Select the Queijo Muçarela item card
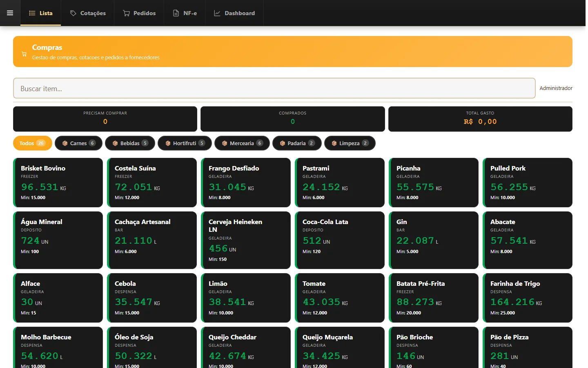The height and width of the screenshot is (368, 588). point(340,348)
